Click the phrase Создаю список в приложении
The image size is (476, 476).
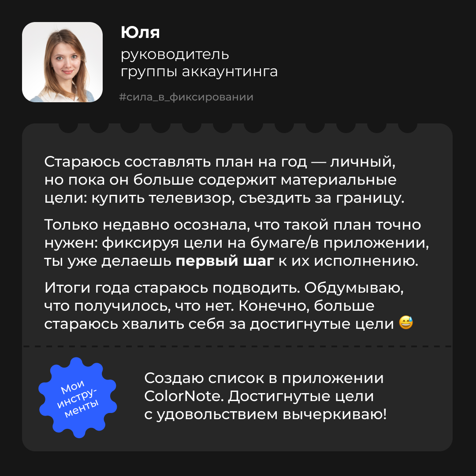click(x=264, y=378)
